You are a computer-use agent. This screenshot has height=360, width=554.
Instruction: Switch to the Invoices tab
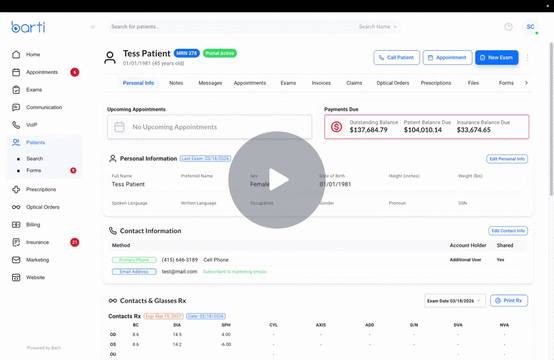pyautogui.click(x=321, y=83)
